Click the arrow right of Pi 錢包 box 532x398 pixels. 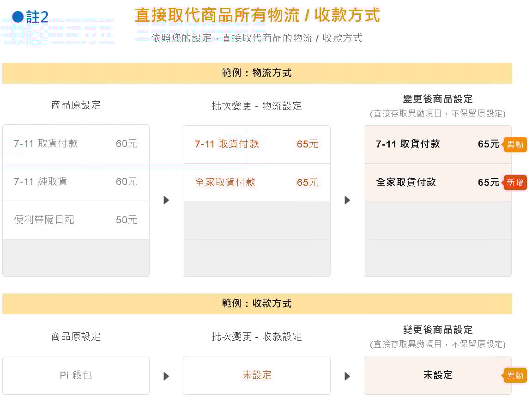coord(166,376)
